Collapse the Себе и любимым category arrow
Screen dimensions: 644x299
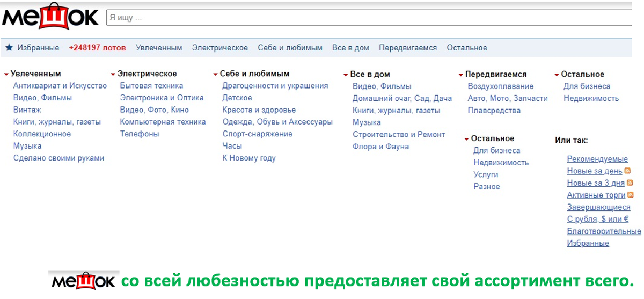[215, 74]
